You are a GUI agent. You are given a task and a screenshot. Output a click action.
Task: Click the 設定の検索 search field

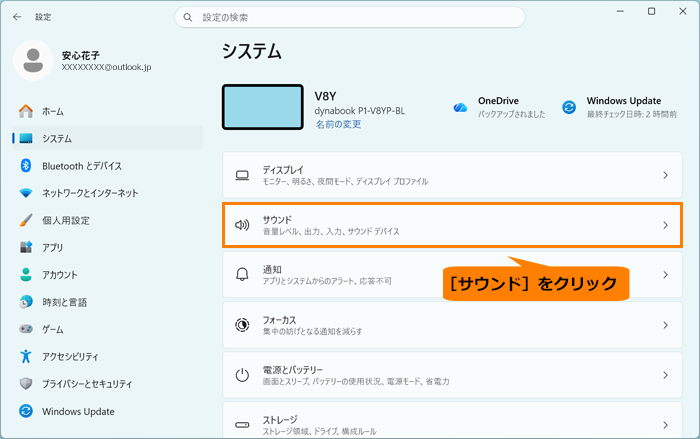[350, 17]
